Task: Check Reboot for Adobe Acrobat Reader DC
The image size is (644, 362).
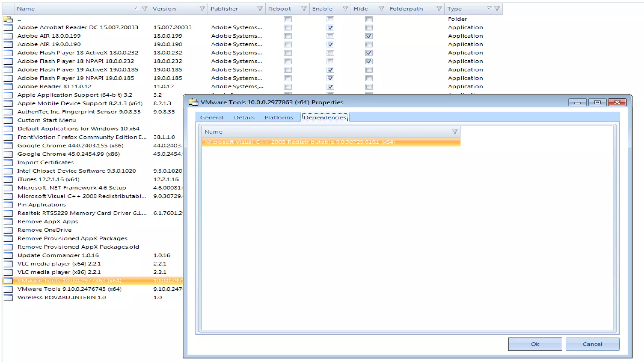Action: [x=287, y=28]
